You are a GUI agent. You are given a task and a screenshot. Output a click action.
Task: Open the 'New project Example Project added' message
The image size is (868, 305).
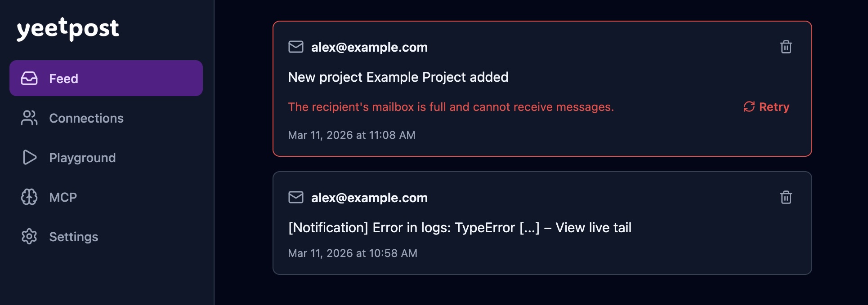click(x=398, y=77)
